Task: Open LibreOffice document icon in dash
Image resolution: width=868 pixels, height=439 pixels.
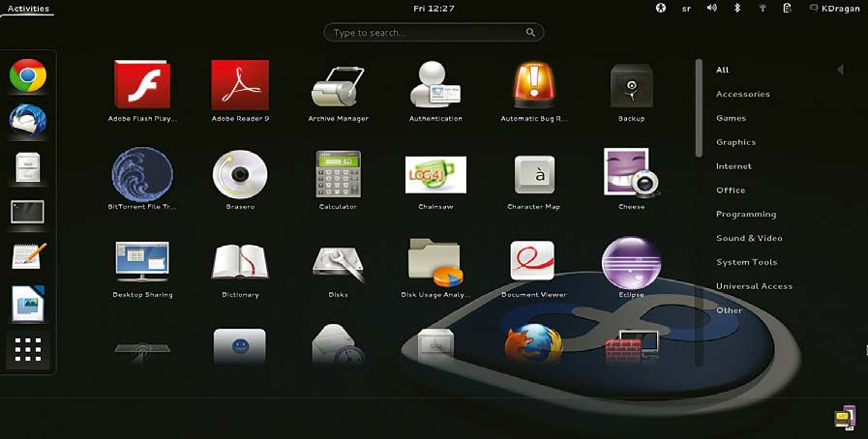Action: click(x=28, y=304)
